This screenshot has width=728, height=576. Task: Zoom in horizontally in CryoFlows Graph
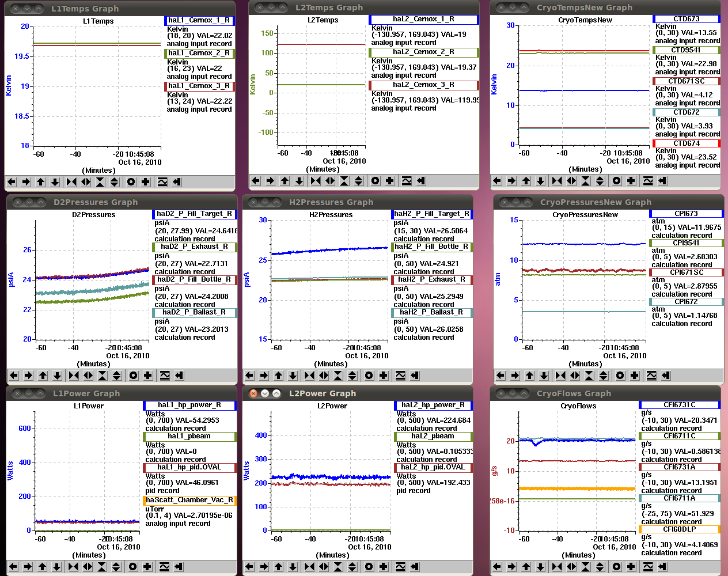point(557,567)
